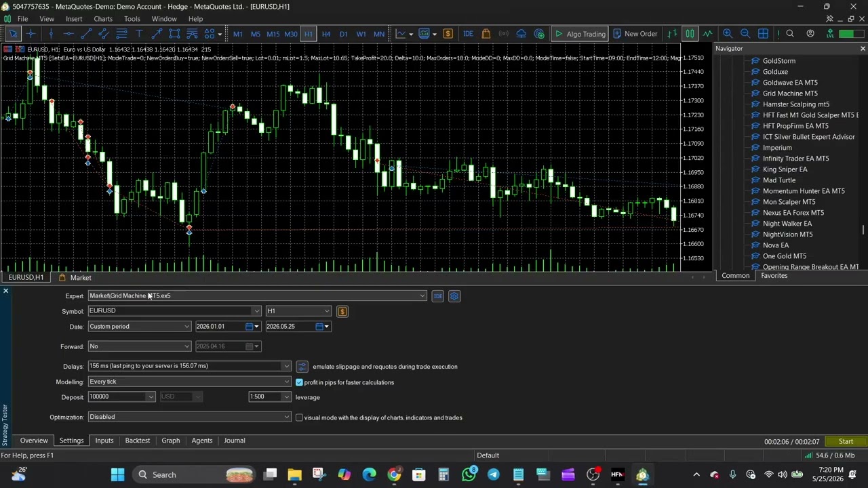Open the Tools menu

(x=132, y=19)
